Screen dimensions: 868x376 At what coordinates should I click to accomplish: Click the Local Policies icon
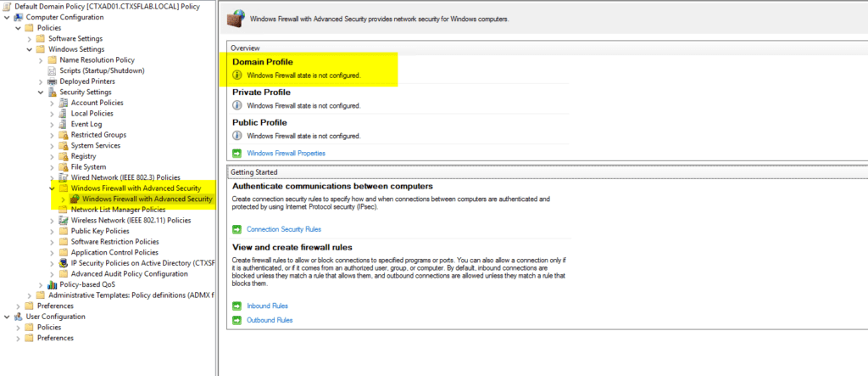click(63, 114)
